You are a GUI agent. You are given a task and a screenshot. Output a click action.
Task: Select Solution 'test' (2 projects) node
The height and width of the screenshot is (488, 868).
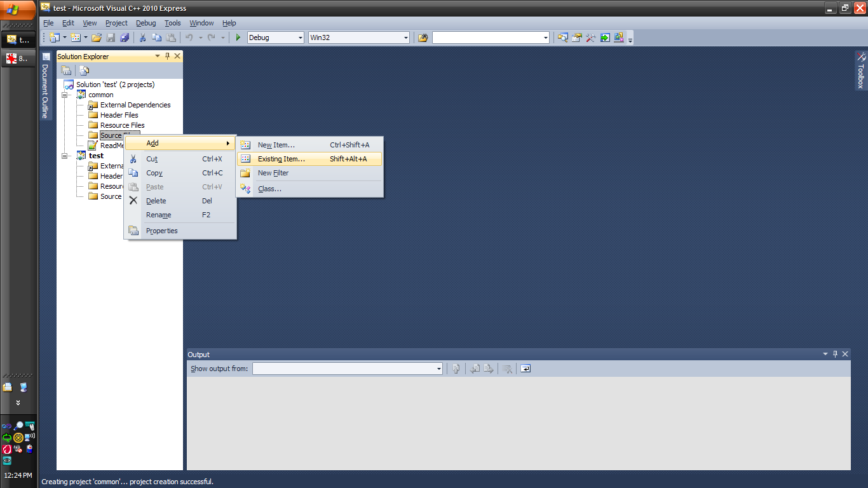(116, 85)
